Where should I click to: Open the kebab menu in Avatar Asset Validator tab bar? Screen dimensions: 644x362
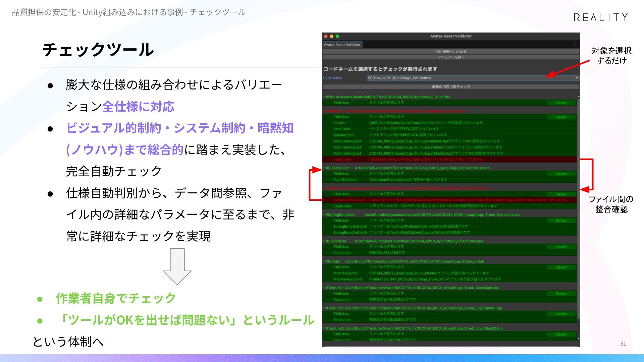[x=576, y=44]
